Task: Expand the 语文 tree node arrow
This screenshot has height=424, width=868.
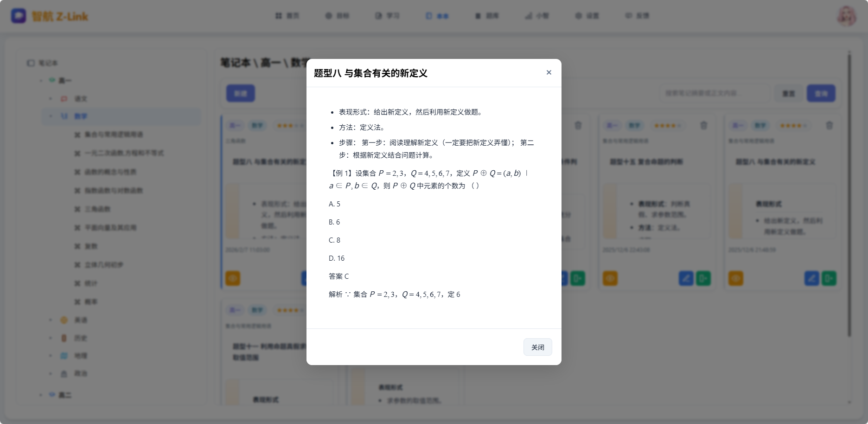Action: 51,99
